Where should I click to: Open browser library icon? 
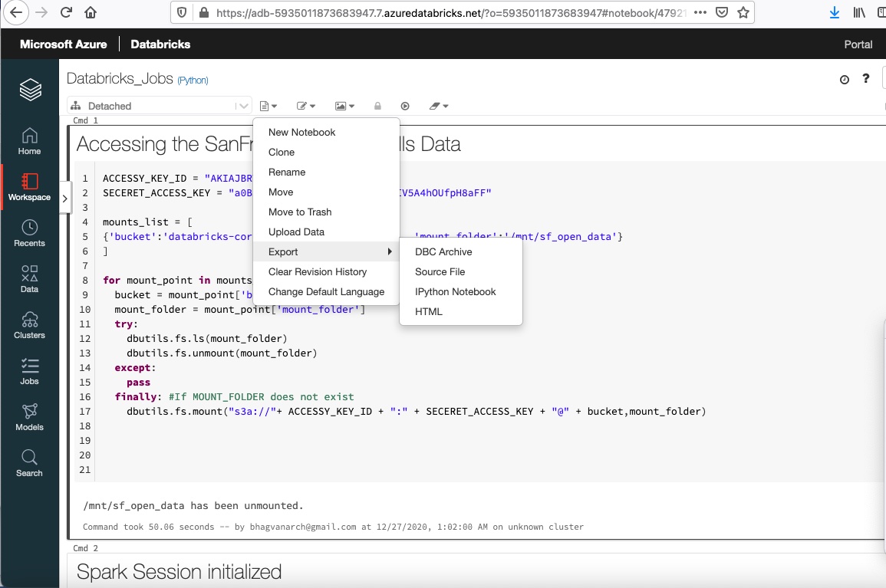point(859,12)
